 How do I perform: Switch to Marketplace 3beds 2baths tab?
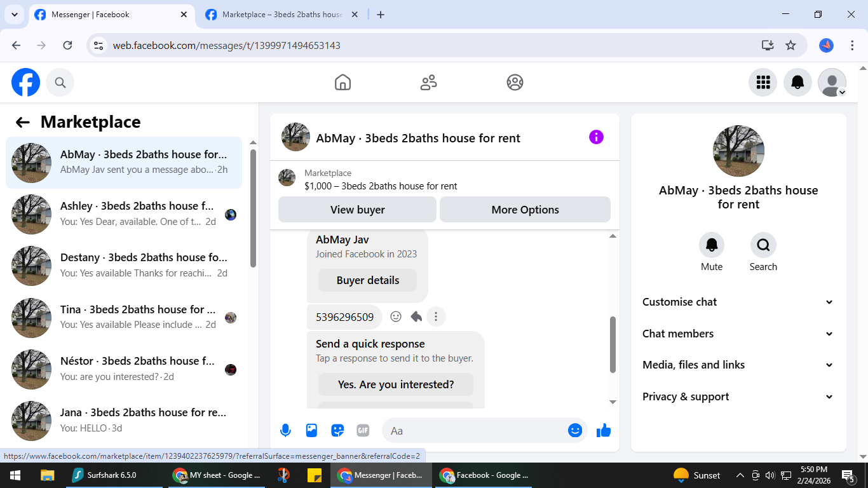point(282,15)
